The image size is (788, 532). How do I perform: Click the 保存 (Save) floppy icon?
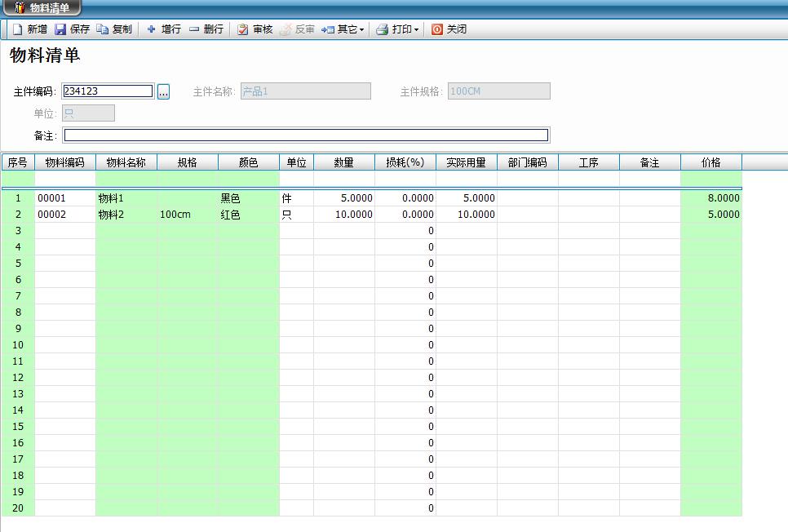(60, 29)
